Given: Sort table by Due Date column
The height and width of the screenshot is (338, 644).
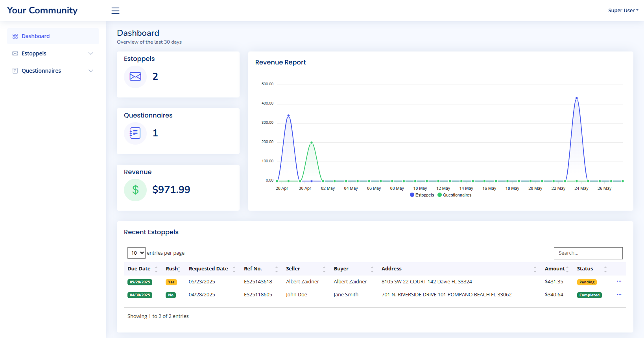Looking at the screenshot, I should (139, 269).
